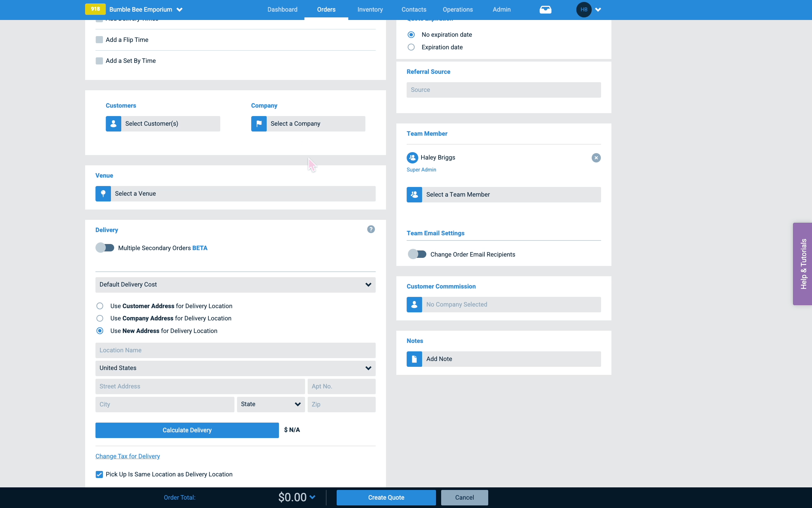This screenshot has height=508, width=812.
Task: Click the Super Admin role label
Action: click(421, 170)
